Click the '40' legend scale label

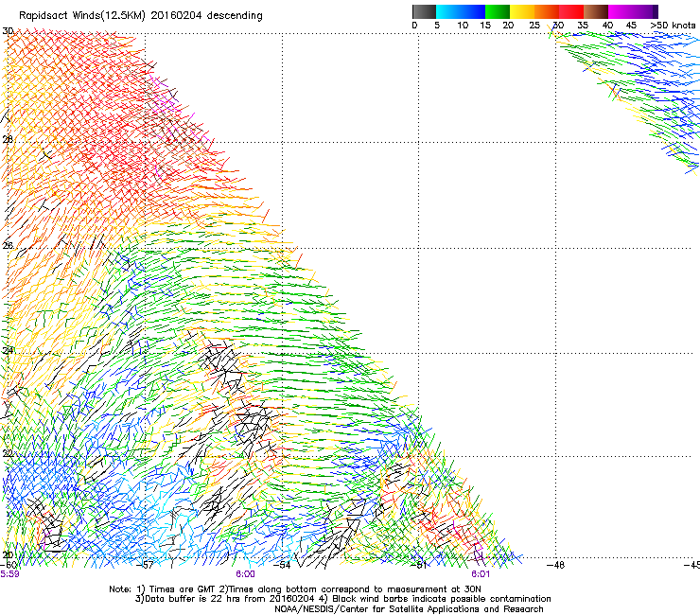pyautogui.click(x=607, y=26)
